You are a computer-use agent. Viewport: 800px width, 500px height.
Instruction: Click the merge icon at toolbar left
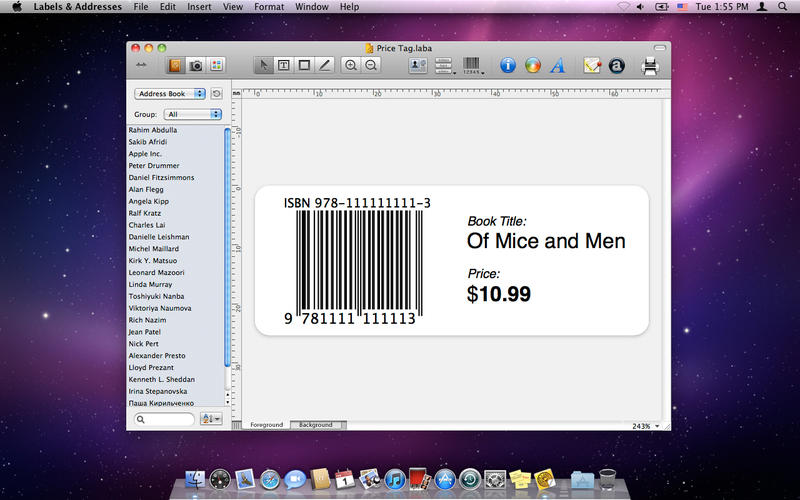(x=141, y=65)
